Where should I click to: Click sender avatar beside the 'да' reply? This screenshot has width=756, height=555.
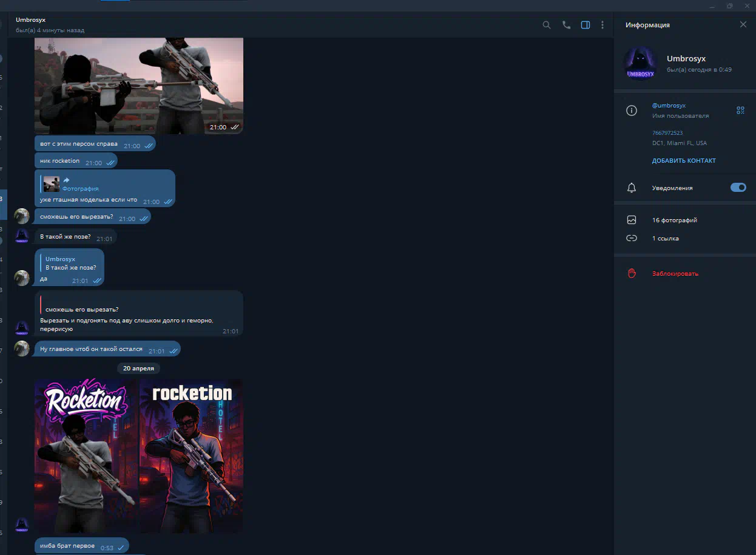(x=22, y=278)
